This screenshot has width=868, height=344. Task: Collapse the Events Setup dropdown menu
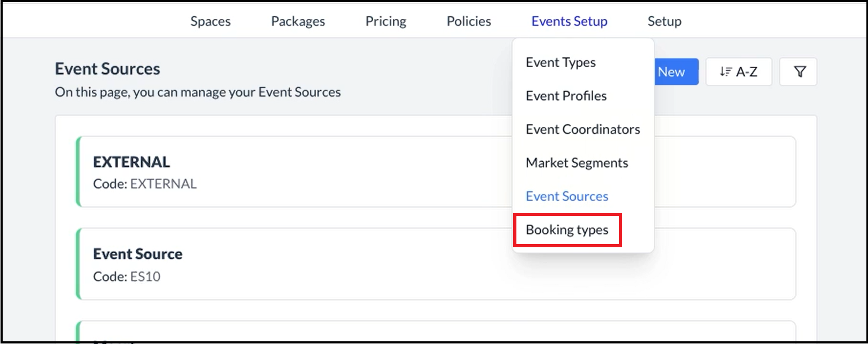(569, 21)
